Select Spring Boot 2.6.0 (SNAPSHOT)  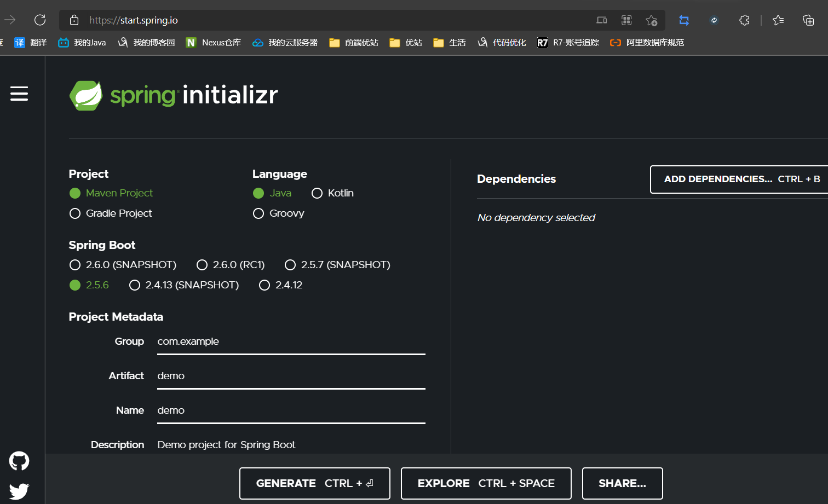[x=123, y=265]
